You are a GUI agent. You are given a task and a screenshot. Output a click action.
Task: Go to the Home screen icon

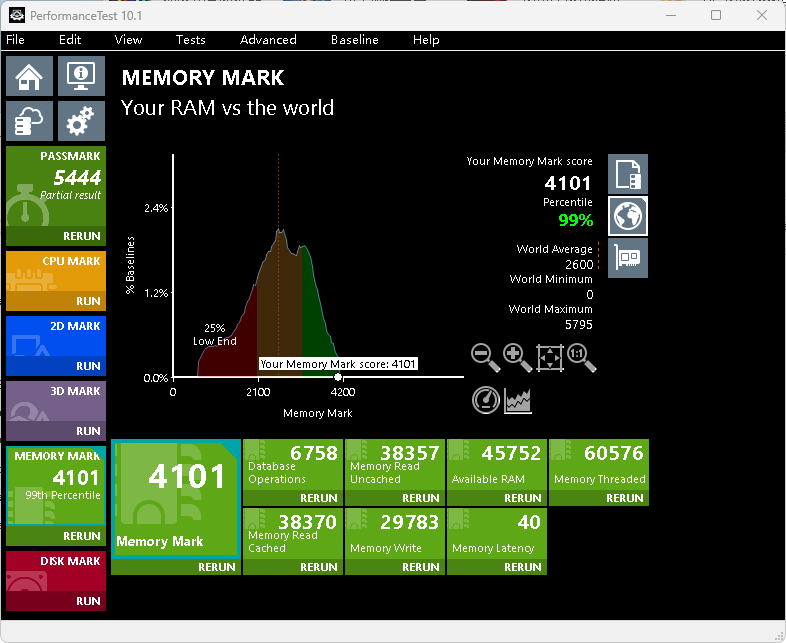point(30,76)
